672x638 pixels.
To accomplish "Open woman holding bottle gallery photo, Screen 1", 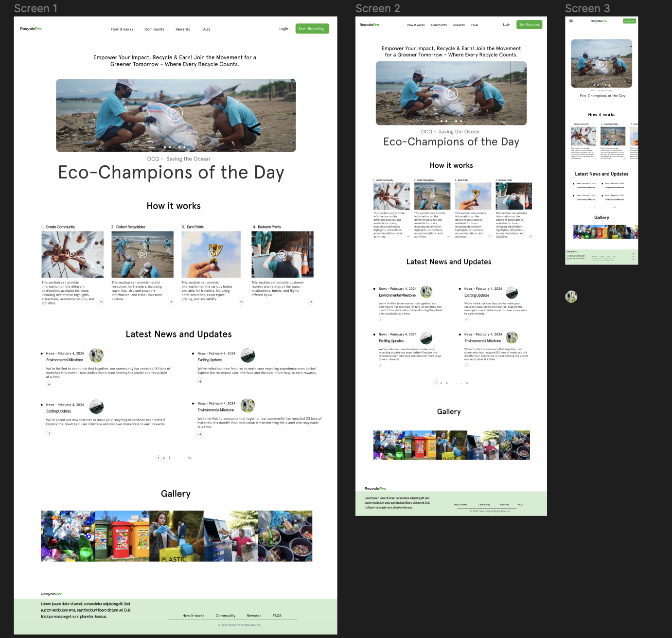I will tap(176, 536).
